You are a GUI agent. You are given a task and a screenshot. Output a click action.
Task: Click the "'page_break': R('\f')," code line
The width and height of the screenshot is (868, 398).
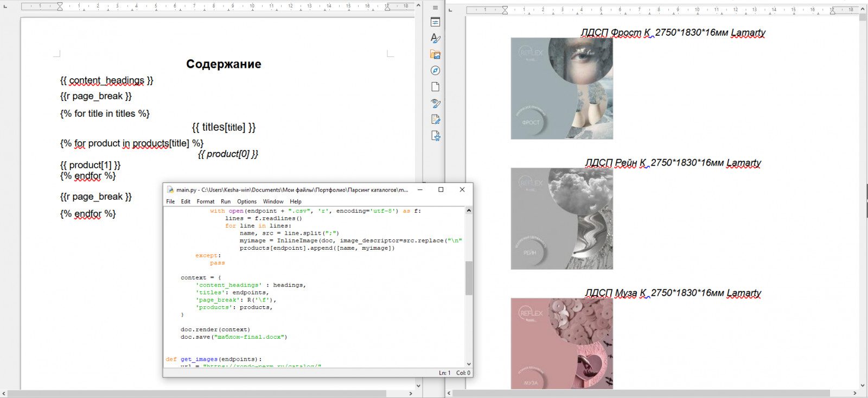(x=236, y=300)
